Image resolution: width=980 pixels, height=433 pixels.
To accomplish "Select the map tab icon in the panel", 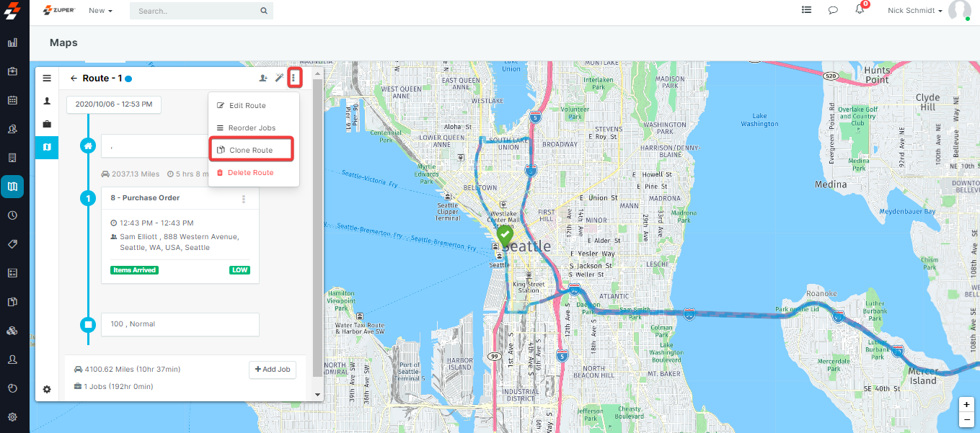I will pos(47,146).
